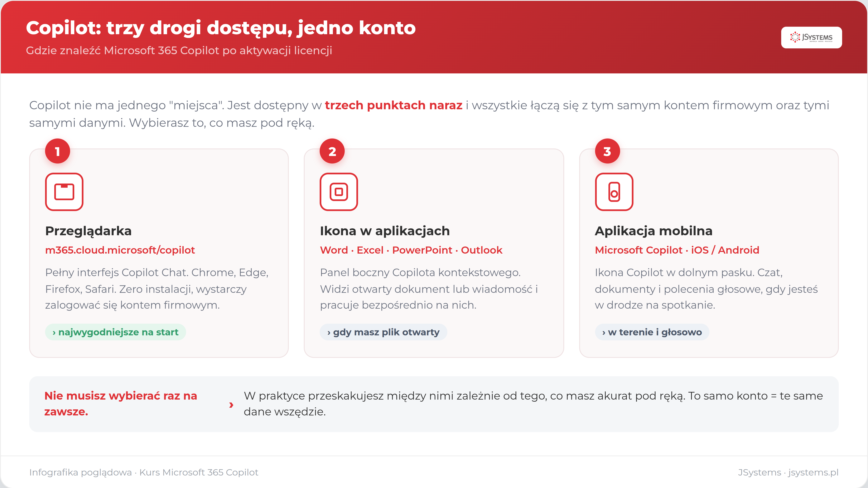Click the 'Ikona w aplikacjach' heading
Screen dimensions: 868x488
(x=385, y=231)
